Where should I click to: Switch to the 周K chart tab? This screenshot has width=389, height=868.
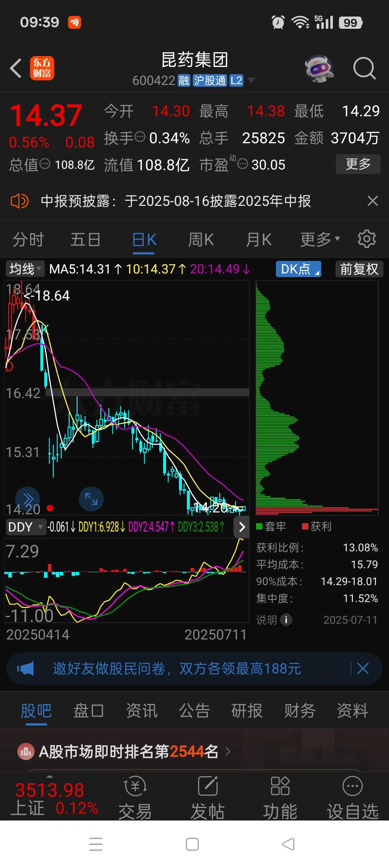pyautogui.click(x=201, y=240)
